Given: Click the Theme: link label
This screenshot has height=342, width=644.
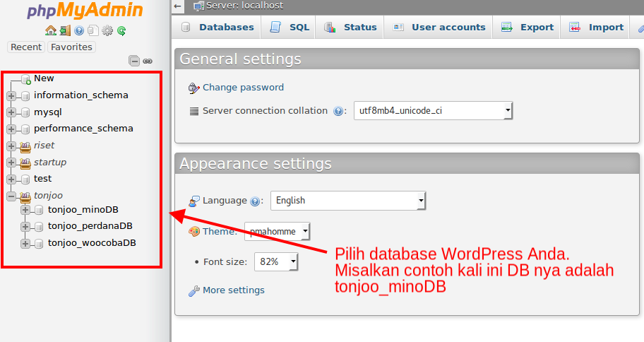Looking at the screenshot, I should [x=220, y=232].
